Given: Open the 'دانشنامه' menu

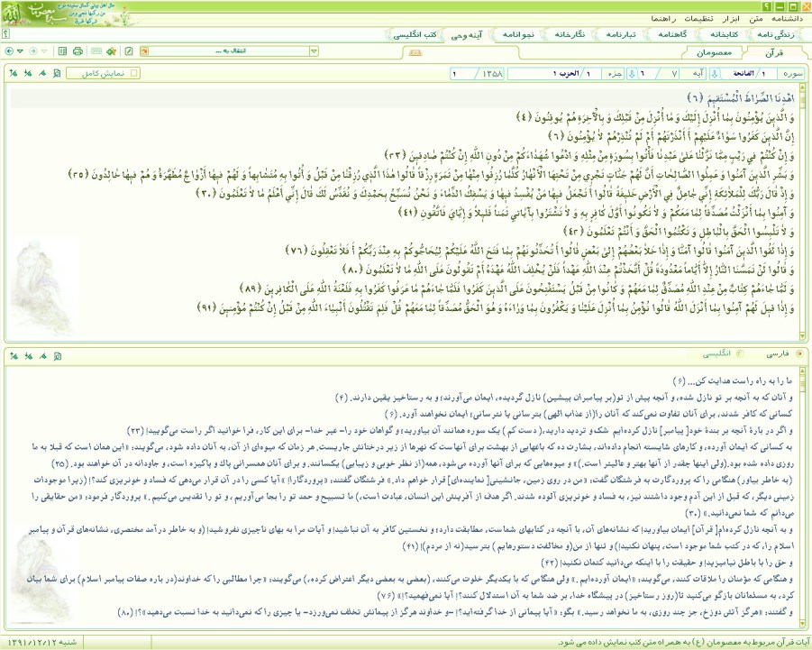Looking at the screenshot, I should click(x=787, y=19).
